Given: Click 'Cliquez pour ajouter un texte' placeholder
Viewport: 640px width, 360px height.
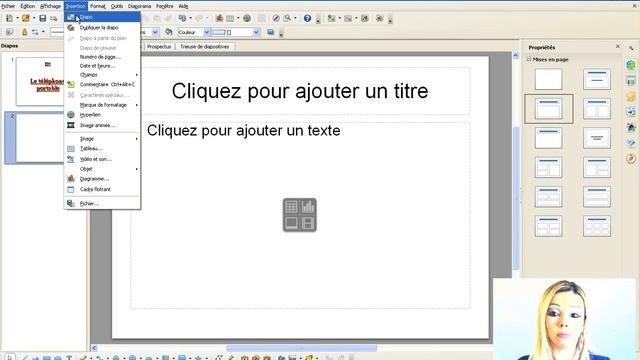Looking at the screenshot, I should 244,131.
